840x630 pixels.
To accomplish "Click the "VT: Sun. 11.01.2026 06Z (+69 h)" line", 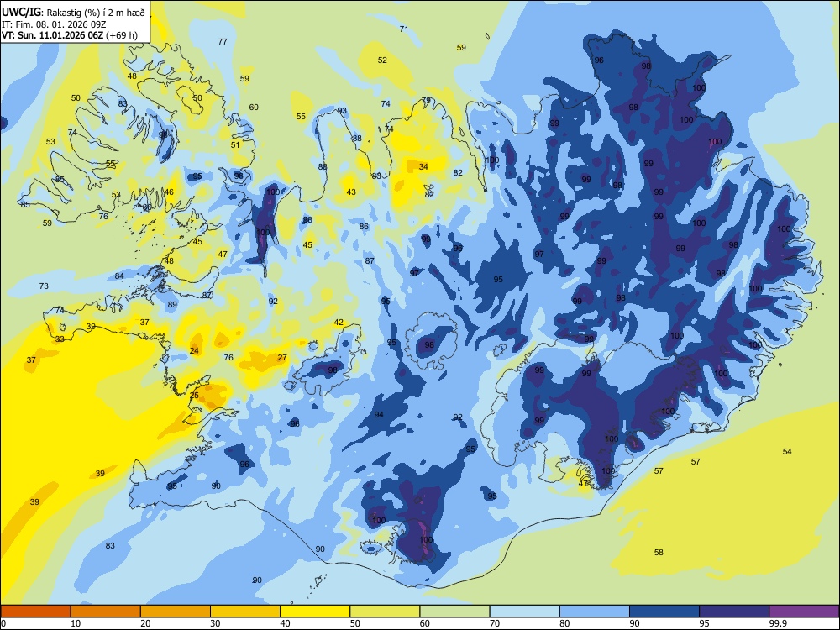I will click(70, 35).
